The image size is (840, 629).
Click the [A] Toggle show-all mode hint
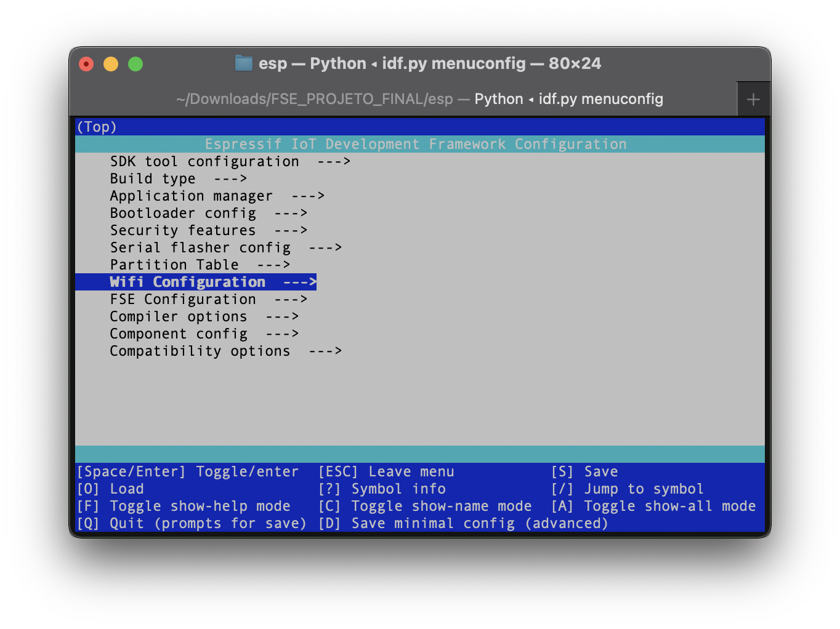tap(653, 506)
